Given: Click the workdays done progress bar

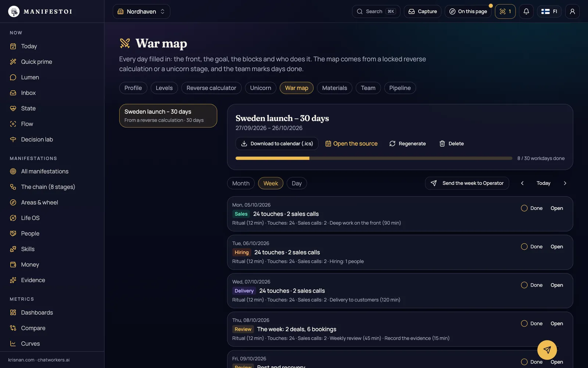Looking at the screenshot, I should tap(374, 158).
